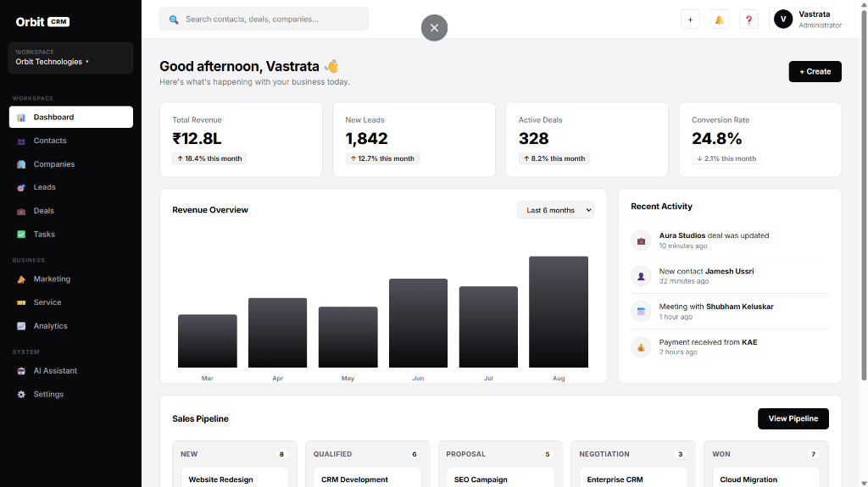Click the page vertical scrollbar

tap(864, 194)
